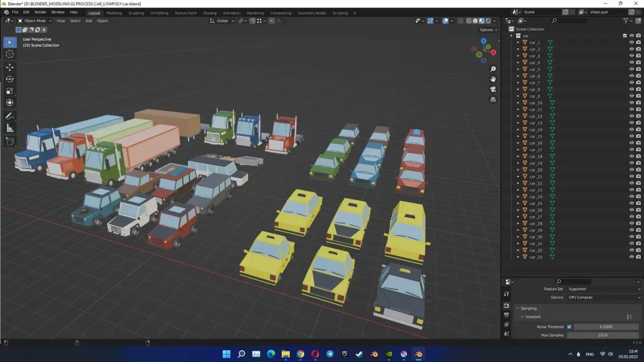Hide car_5 in the viewport
Screen dimensions: 644x362
(632, 69)
